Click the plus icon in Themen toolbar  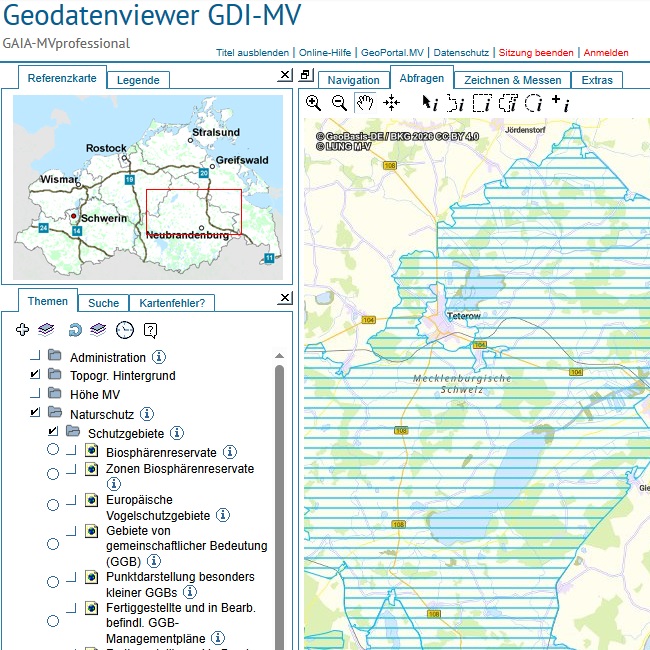pyautogui.click(x=22, y=330)
